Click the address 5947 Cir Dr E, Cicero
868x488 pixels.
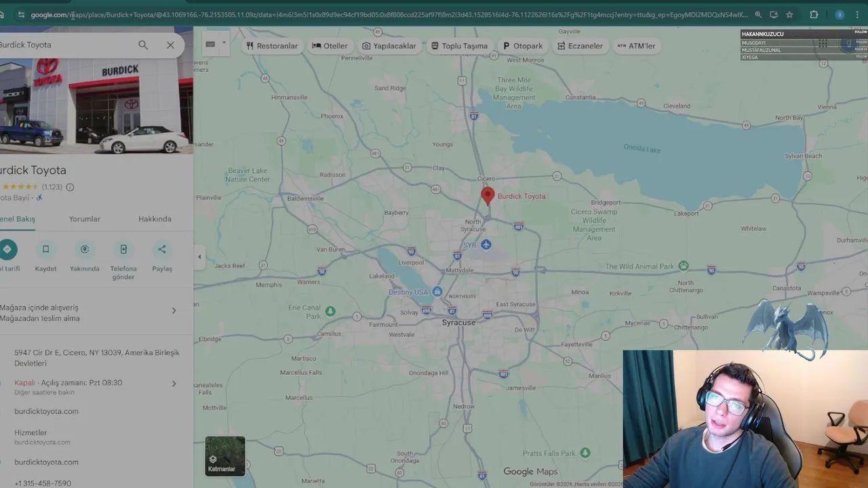coord(97,358)
